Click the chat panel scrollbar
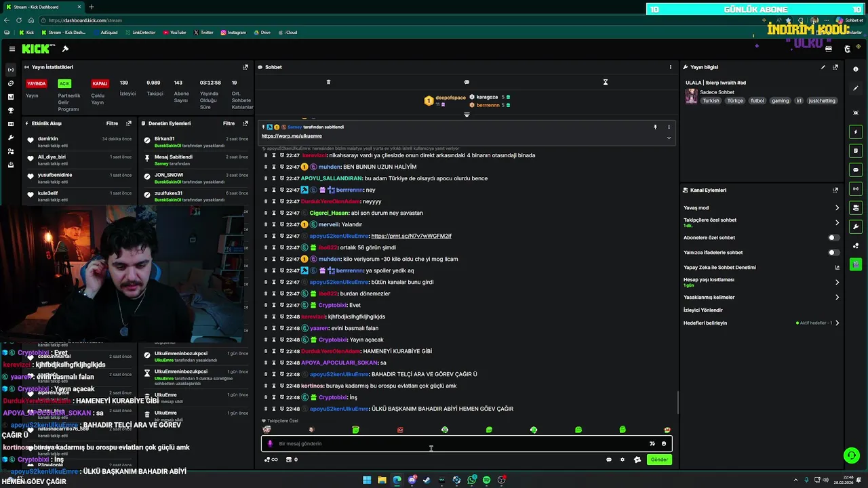The height and width of the screenshot is (488, 868). click(x=677, y=403)
